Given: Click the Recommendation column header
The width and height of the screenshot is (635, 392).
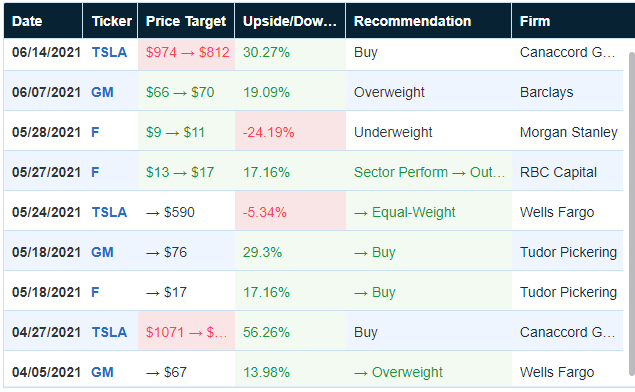Looking at the screenshot, I should tap(428, 21).
